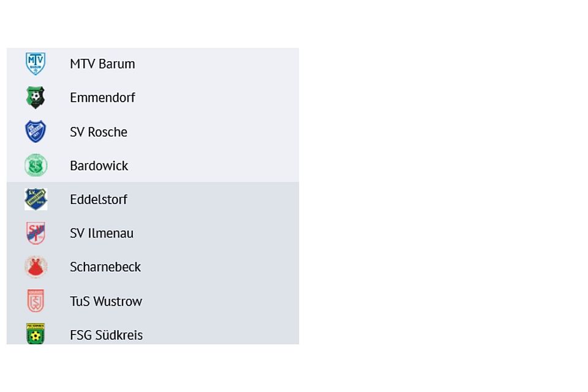Screen dimensions: 588x392
Task: Open the SV Ilmenau team entry
Action: click(x=102, y=233)
